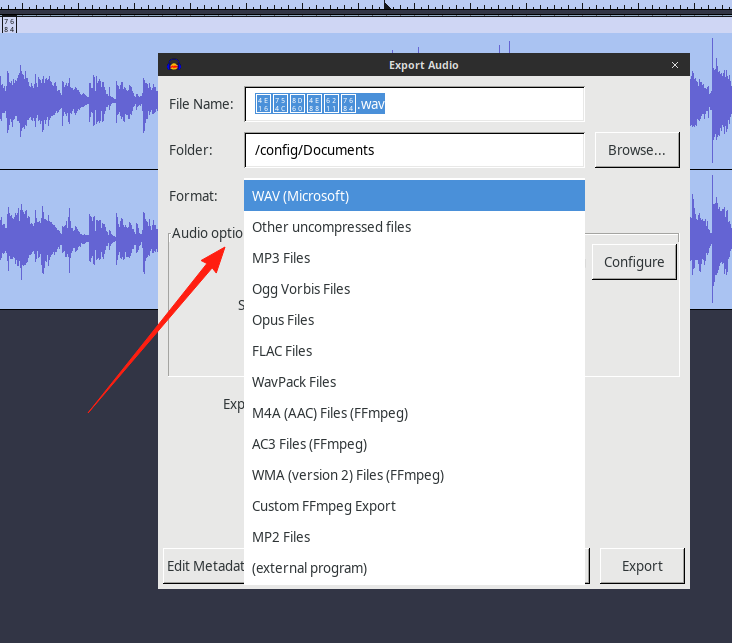This screenshot has height=643, width=732.
Task: Click the Export button
Action: [x=642, y=566]
